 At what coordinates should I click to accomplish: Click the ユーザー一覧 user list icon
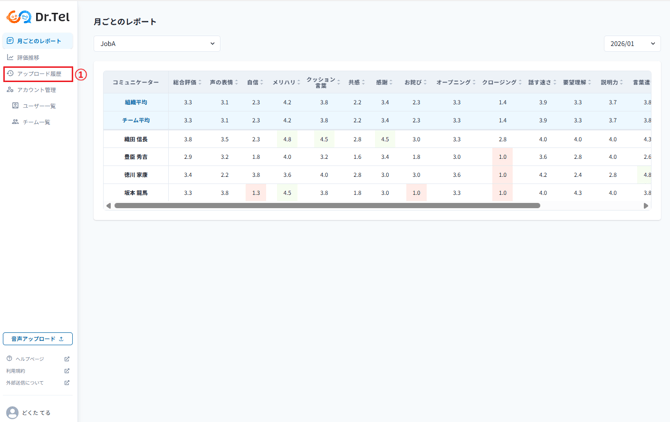click(x=15, y=106)
